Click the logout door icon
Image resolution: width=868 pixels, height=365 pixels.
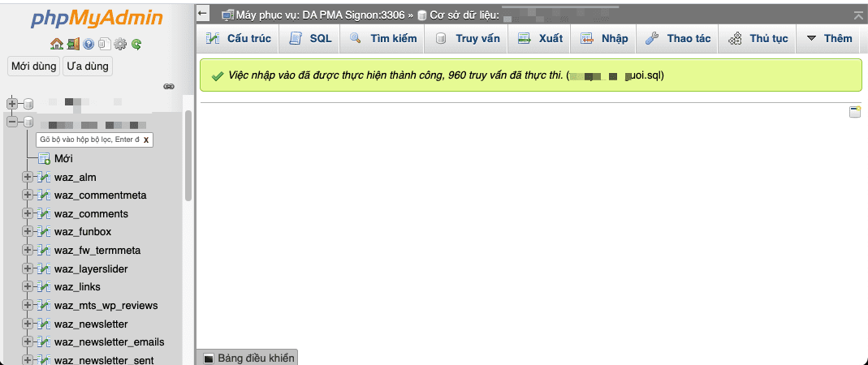click(x=72, y=44)
